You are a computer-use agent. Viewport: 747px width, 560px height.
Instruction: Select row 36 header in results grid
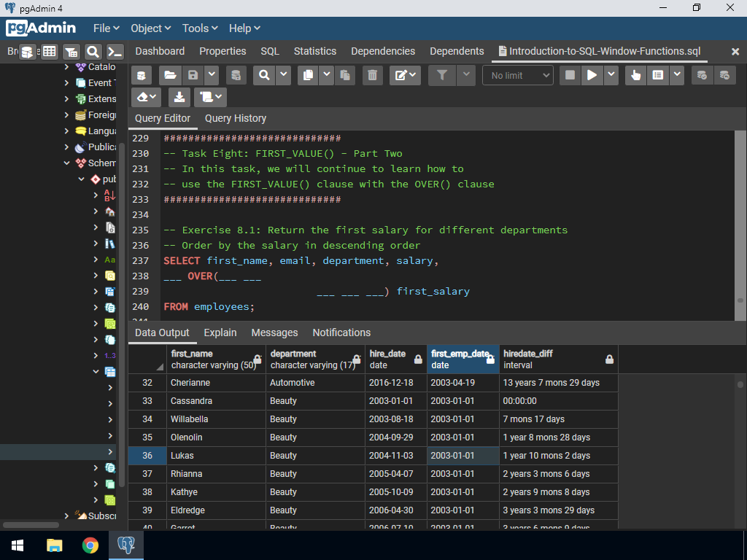pos(147,456)
